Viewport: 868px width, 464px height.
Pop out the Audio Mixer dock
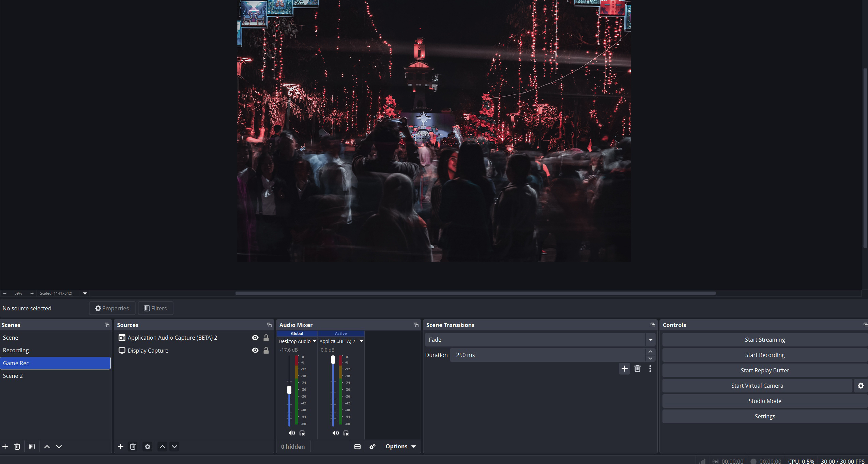(x=416, y=325)
